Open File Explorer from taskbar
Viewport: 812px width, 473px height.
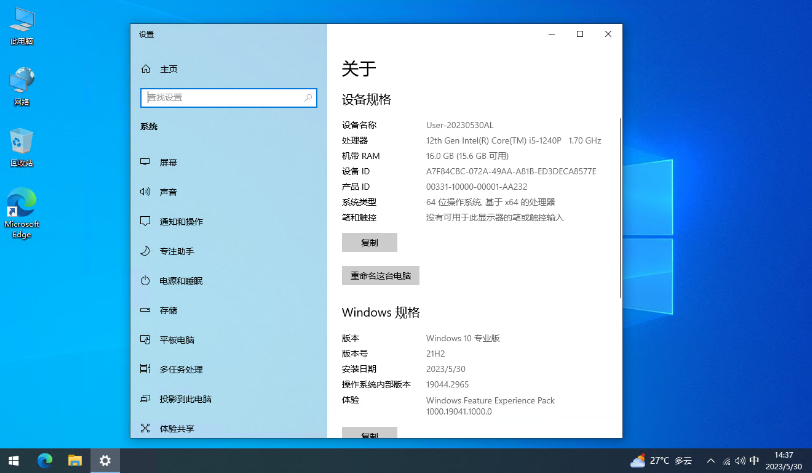[x=75, y=461]
